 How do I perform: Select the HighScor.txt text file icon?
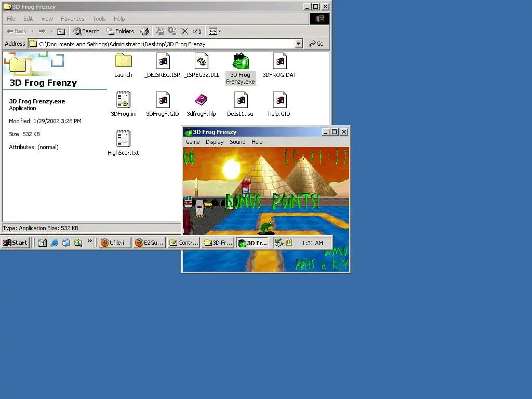[123, 139]
